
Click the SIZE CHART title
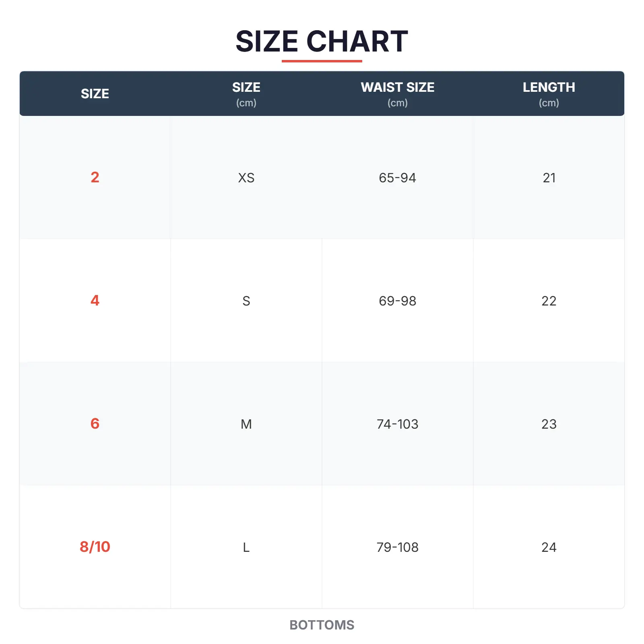pos(322,41)
